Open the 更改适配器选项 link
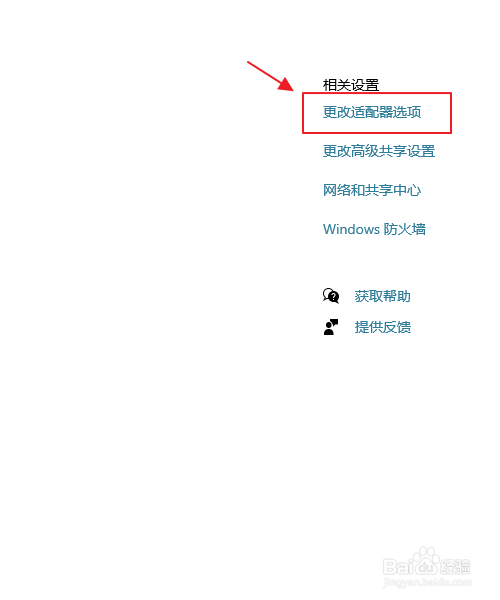This screenshot has height=600, width=500. (372, 112)
